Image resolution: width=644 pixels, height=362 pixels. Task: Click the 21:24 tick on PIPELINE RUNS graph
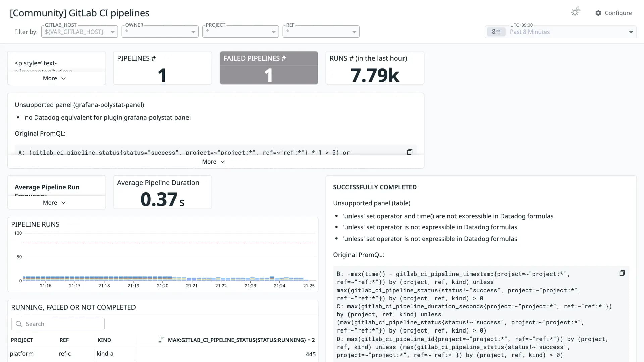click(279, 286)
